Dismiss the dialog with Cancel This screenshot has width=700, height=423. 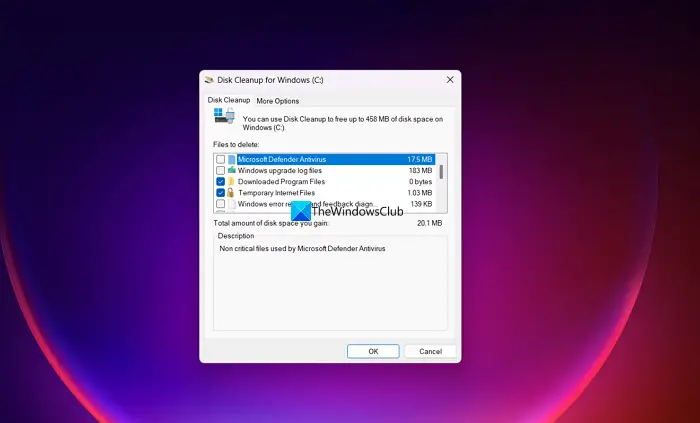tap(430, 351)
